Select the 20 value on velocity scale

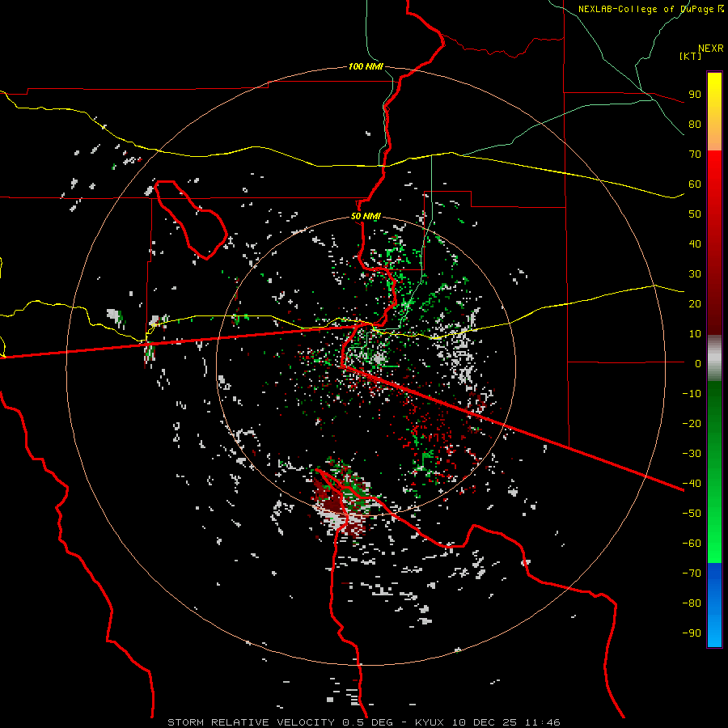click(695, 304)
